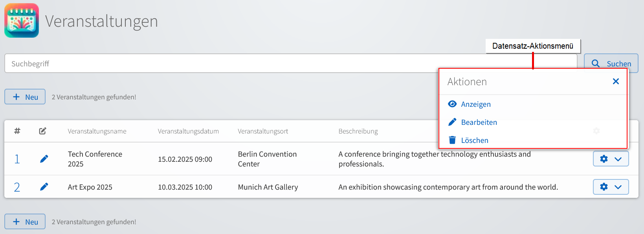Click the Veranstaltungen calendar app icon
644x234 pixels.
(22, 20)
